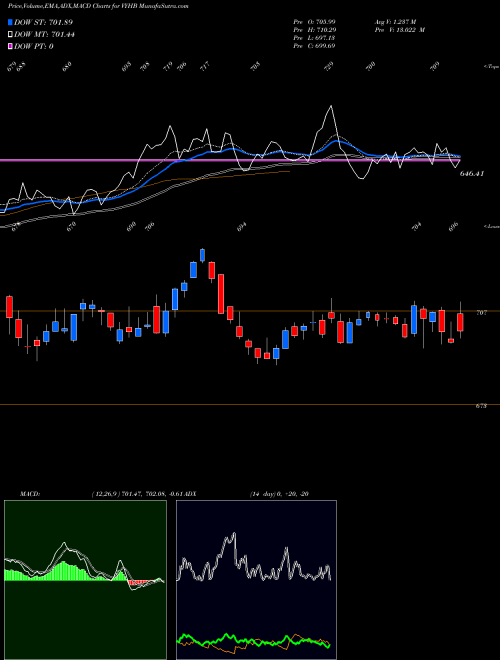Click the white DOW MT legend swatch
This screenshot has width=500, height=660.
tap(10, 35)
